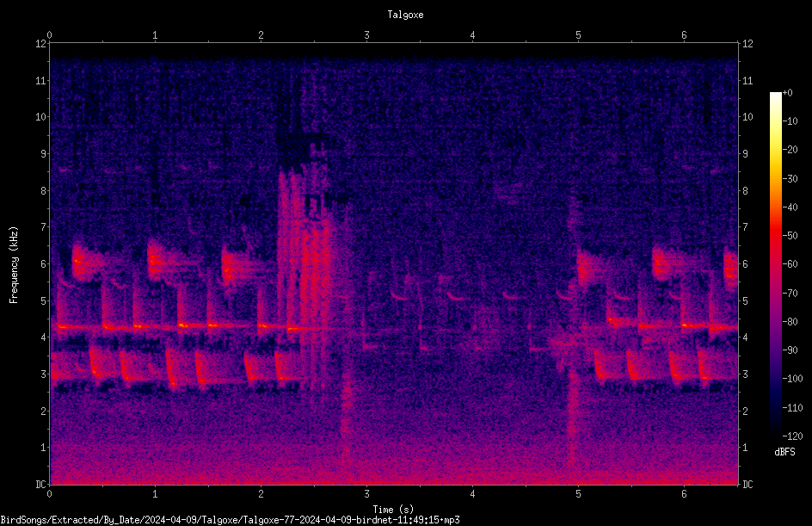Click the Talgoxe title text
This screenshot has height=526, width=812.
pyautogui.click(x=405, y=15)
